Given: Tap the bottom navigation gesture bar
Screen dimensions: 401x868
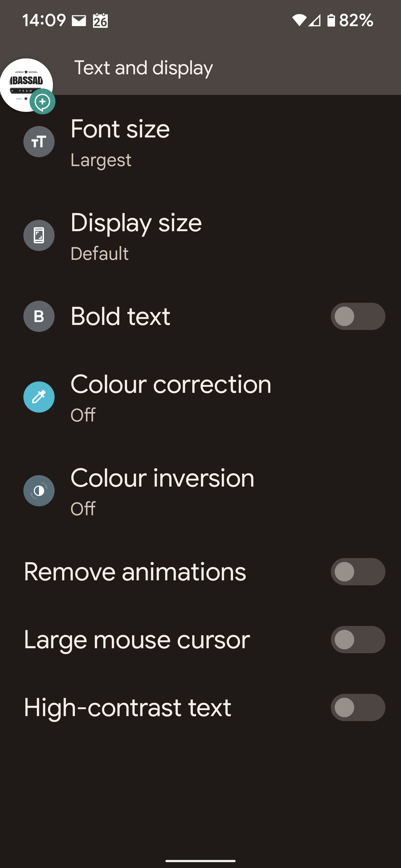Looking at the screenshot, I should (x=200, y=860).
